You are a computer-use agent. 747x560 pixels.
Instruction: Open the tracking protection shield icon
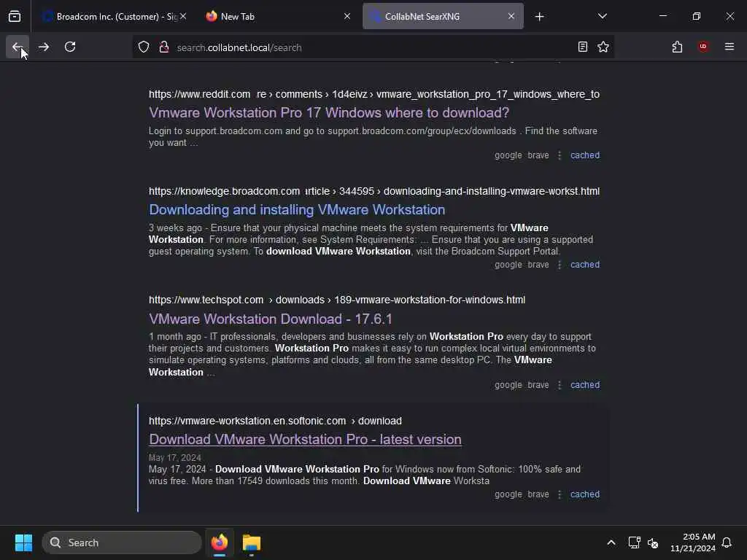click(x=144, y=47)
